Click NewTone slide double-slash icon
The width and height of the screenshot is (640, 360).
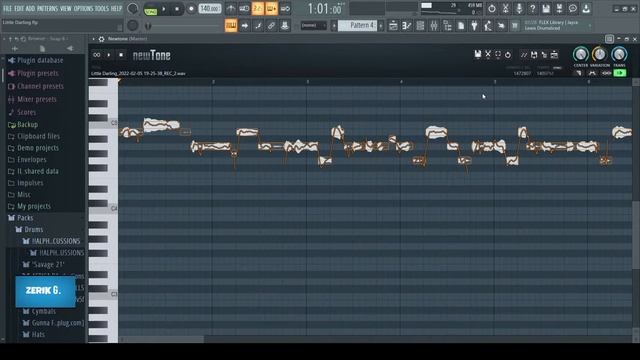pyautogui.click(x=524, y=54)
